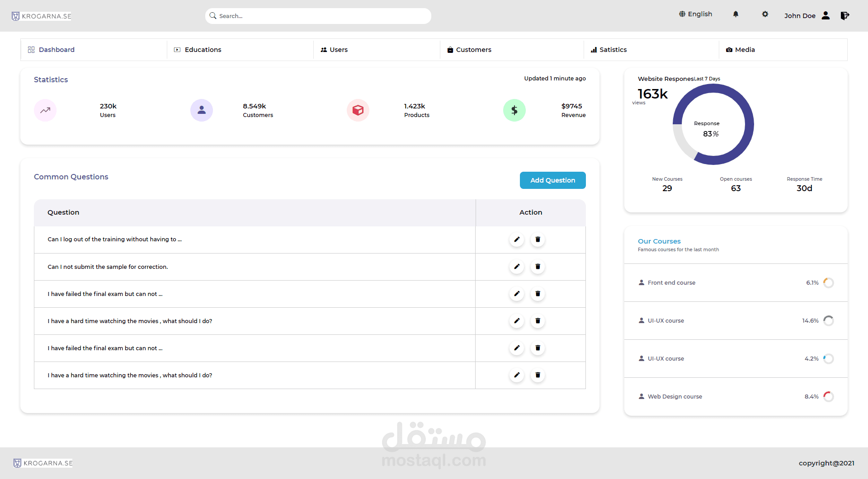This screenshot has width=868, height=479.
Task: Open the Educations section
Action: 198,50
